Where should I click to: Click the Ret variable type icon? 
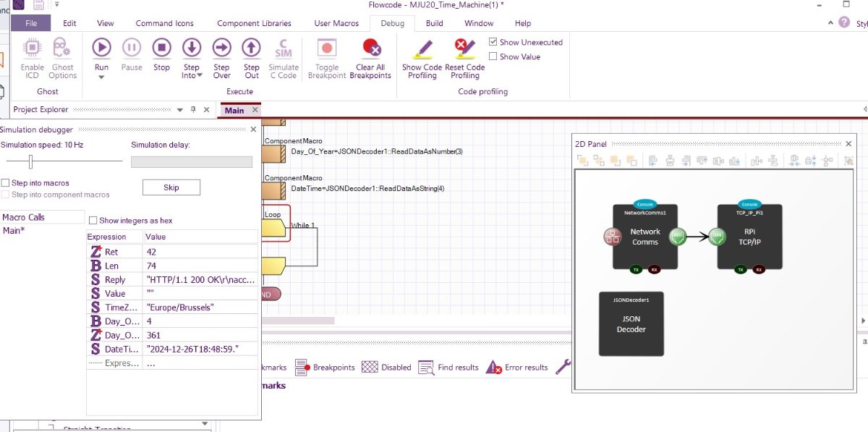95,252
